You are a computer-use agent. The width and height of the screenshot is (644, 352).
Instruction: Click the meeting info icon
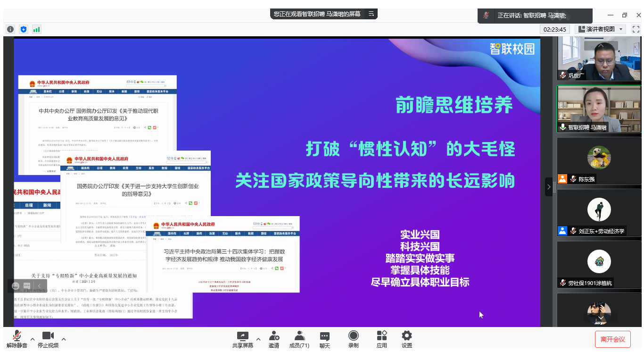tap(10, 29)
